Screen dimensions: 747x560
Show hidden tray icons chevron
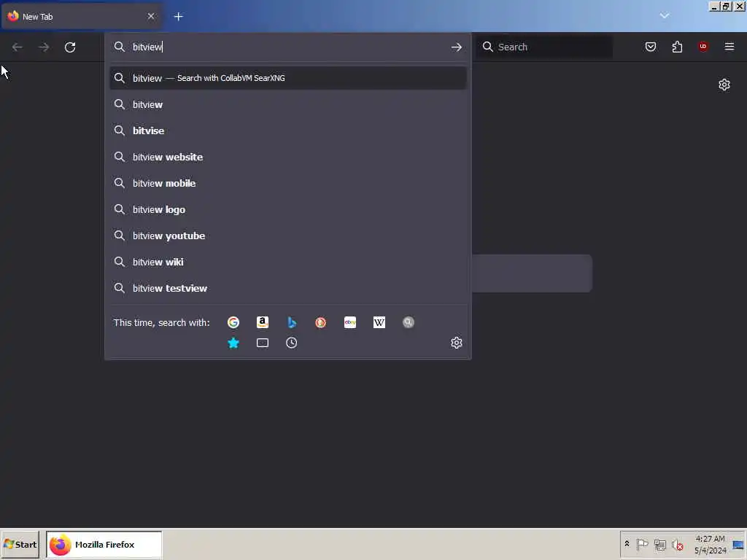pyautogui.click(x=627, y=544)
